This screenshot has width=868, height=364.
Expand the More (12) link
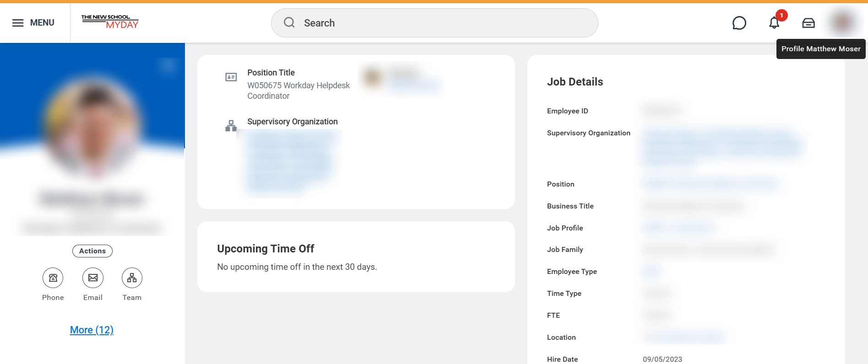[x=92, y=330]
